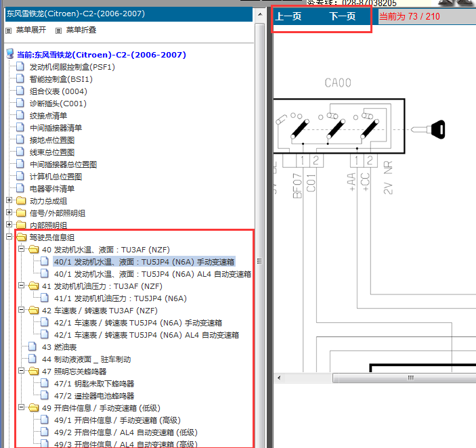Click page icon of 44 制动液液面

(x=33, y=359)
